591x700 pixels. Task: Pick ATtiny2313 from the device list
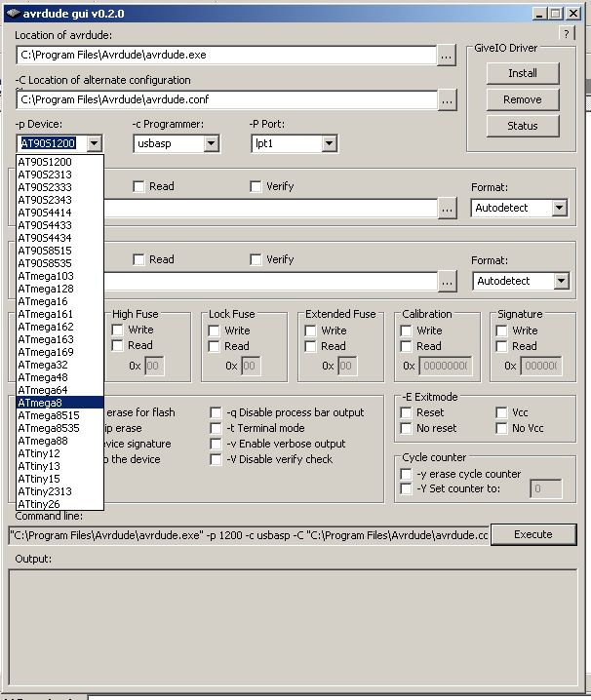(x=59, y=491)
